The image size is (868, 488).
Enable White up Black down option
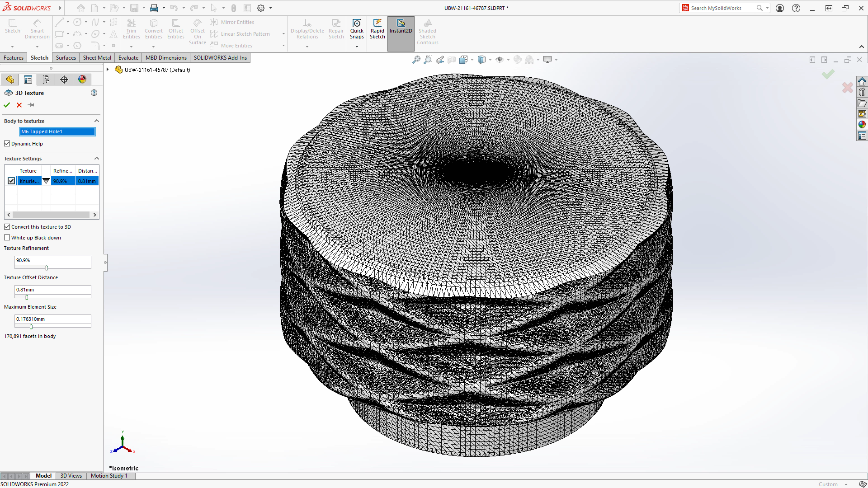click(7, 237)
